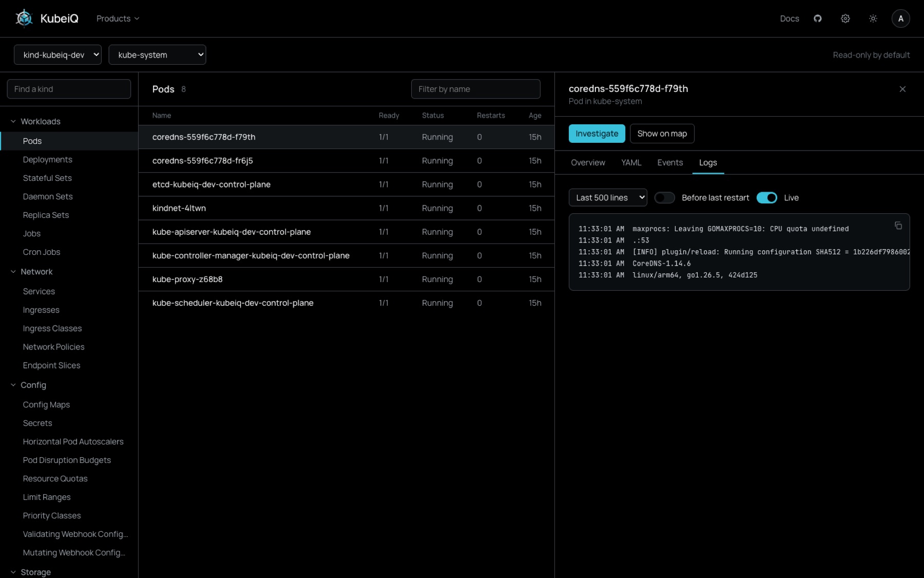Viewport: 924px width, 578px height.
Task: Select the coredns-559f6c778d-fr6j5 pod row
Action: (x=346, y=161)
